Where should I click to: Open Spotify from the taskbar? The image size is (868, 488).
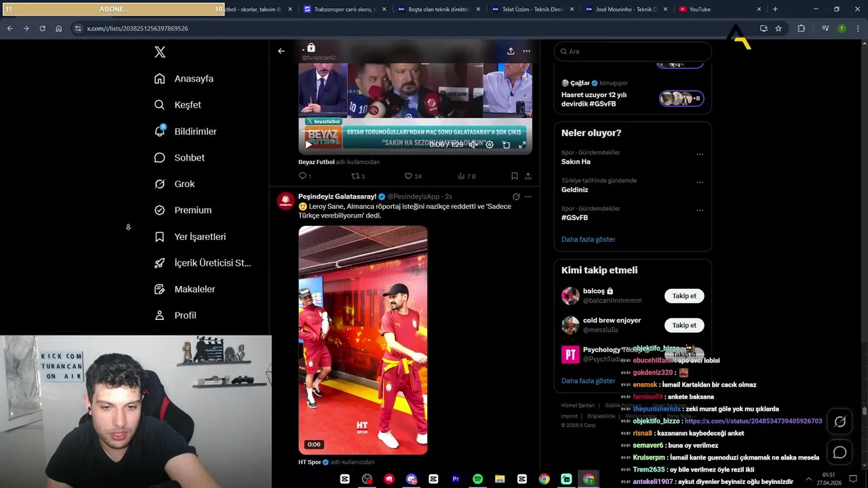tap(477, 479)
